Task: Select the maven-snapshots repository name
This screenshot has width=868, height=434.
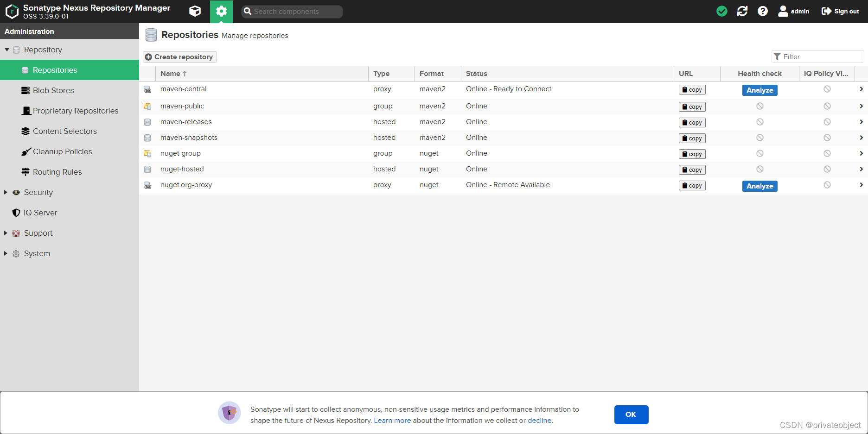Action: point(189,138)
